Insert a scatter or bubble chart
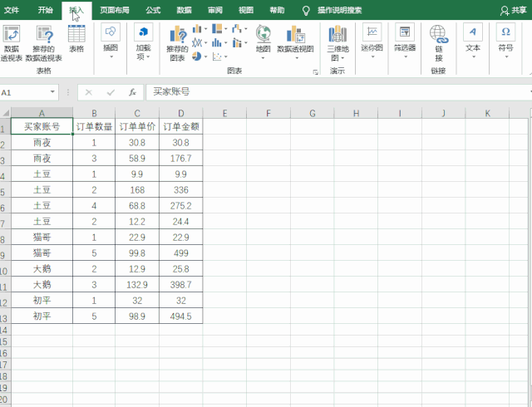The height and width of the screenshot is (407, 532). tap(219, 56)
